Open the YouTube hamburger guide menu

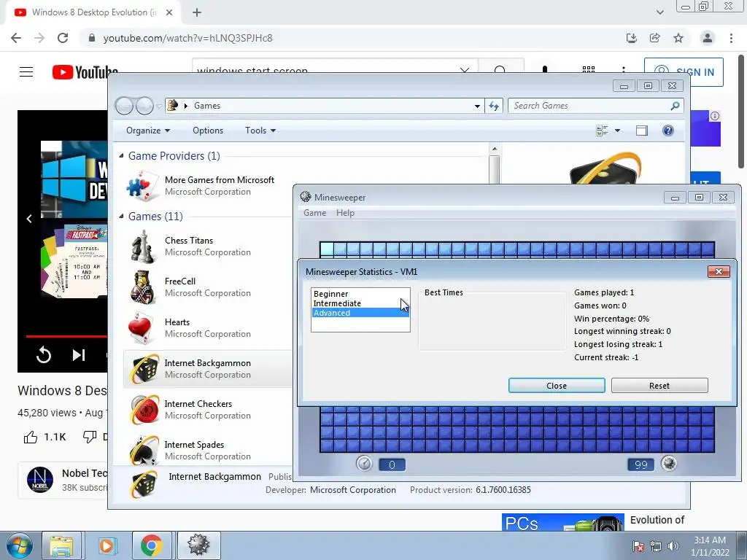coord(26,72)
